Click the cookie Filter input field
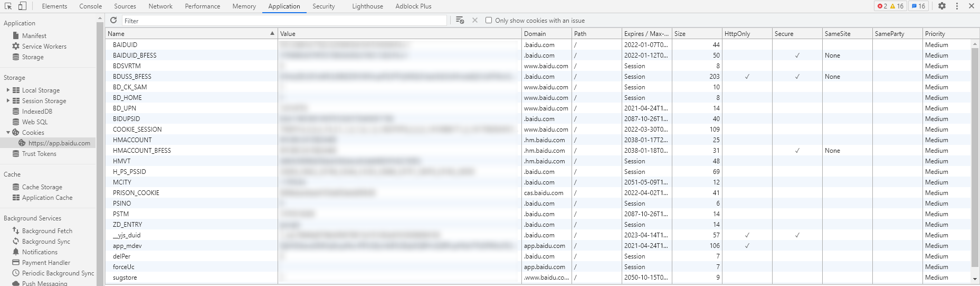Image resolution: width=980 pixels, height=286 pixels. [x=285, y=21]
